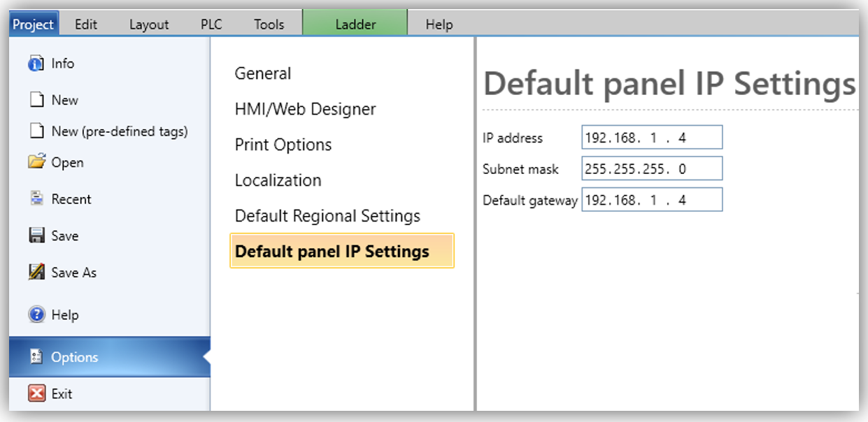Screen dimensions: 868x422
Task: Click the Exit text label in sidebar
Action: pyautogui.click(x=62, y=394)
